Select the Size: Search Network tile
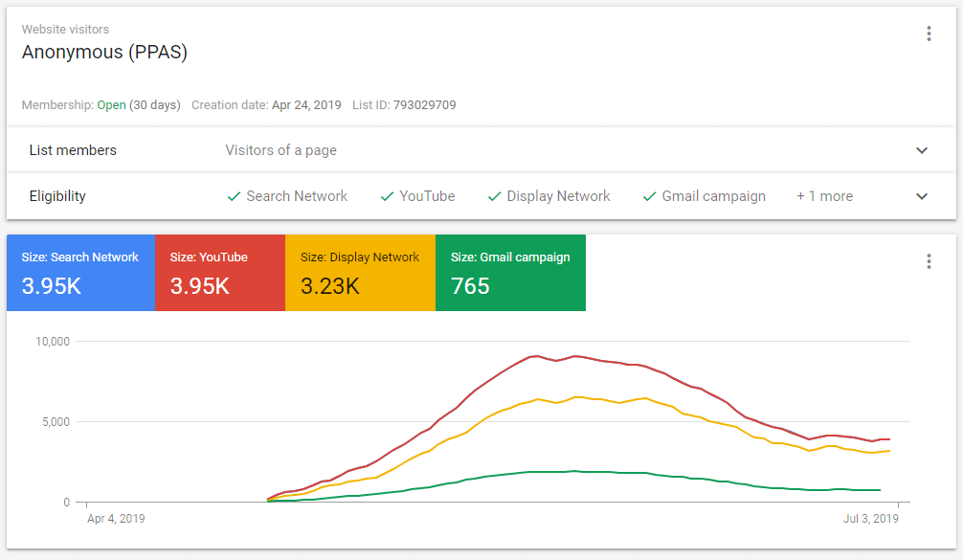This screenshot has height=560, width=963. (80, 273)
